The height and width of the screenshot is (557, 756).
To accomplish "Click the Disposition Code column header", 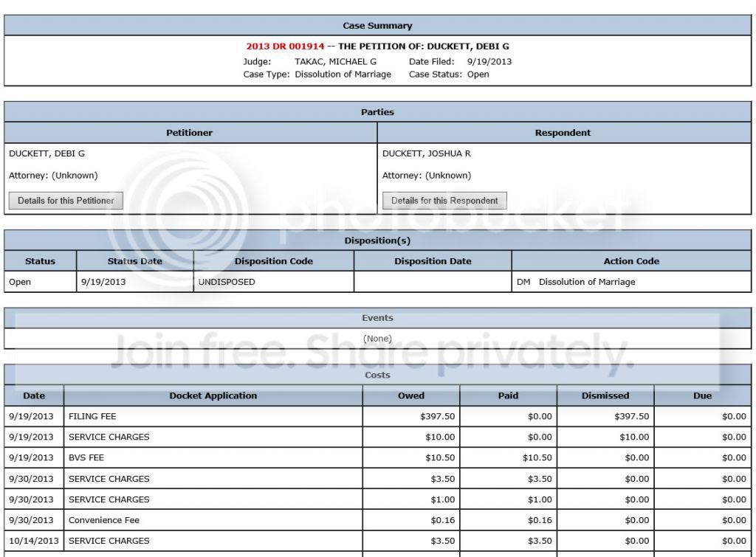I will point(273,261).
